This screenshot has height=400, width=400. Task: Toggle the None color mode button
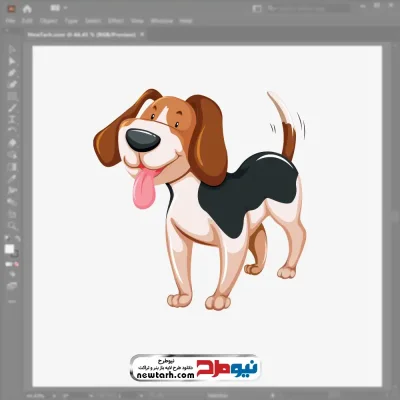click(x=17, y=264)
